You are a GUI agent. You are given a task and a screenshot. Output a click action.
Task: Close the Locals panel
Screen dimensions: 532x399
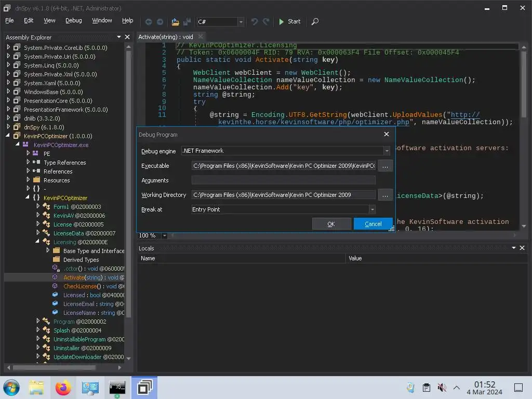click(x=522, y=248)
